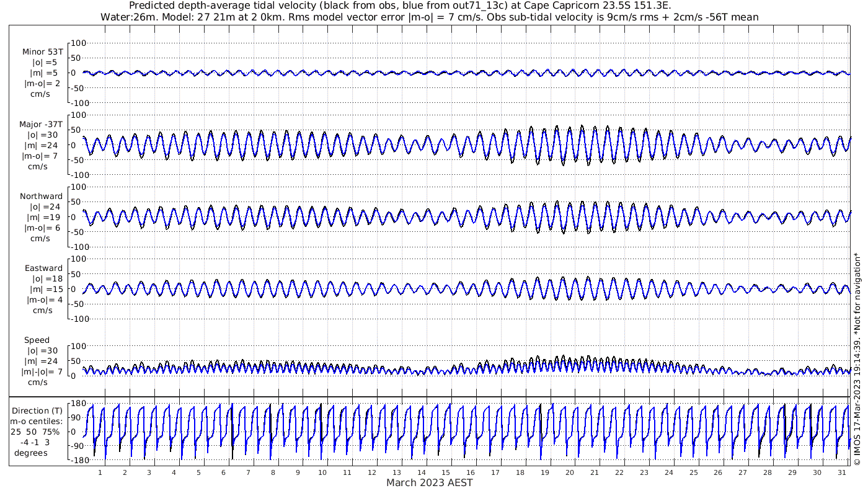Screen dimensions: 868x496
Task: Click "|m| =24" under Major -37T
Action: tap(43, 146)
